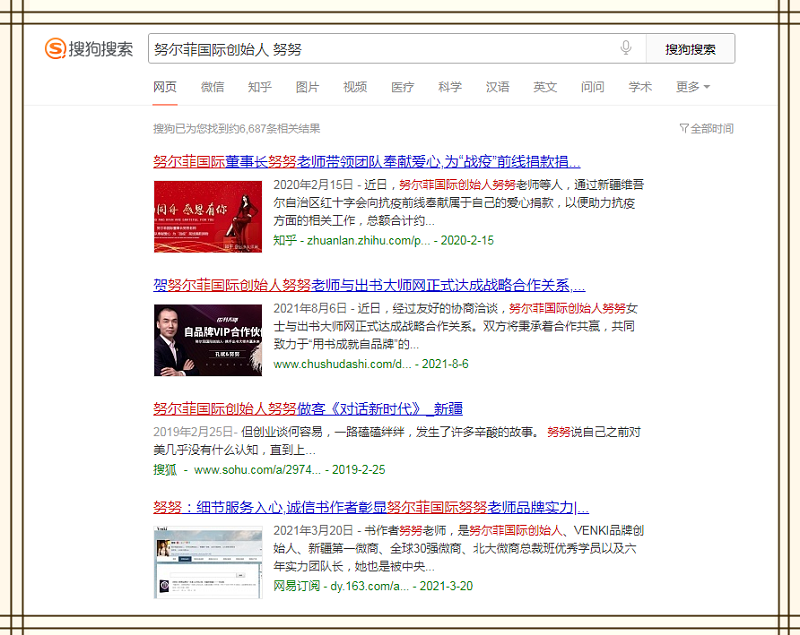800x635 pixels.
Task: Open the 全部时间 time filter
Action: pos(706,128)
